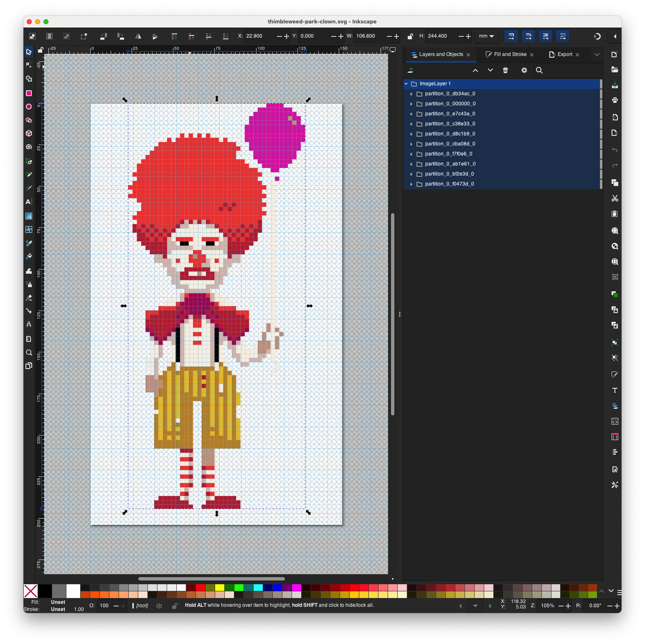Open the dock panels chevron menu
This screenshot has width=645, height=644.
(597, 54)
